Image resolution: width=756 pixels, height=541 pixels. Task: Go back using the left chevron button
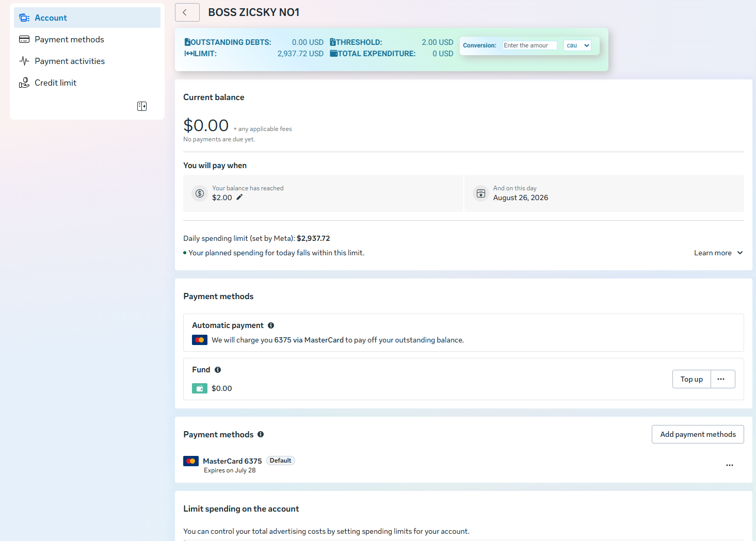(x=187, y=12)
